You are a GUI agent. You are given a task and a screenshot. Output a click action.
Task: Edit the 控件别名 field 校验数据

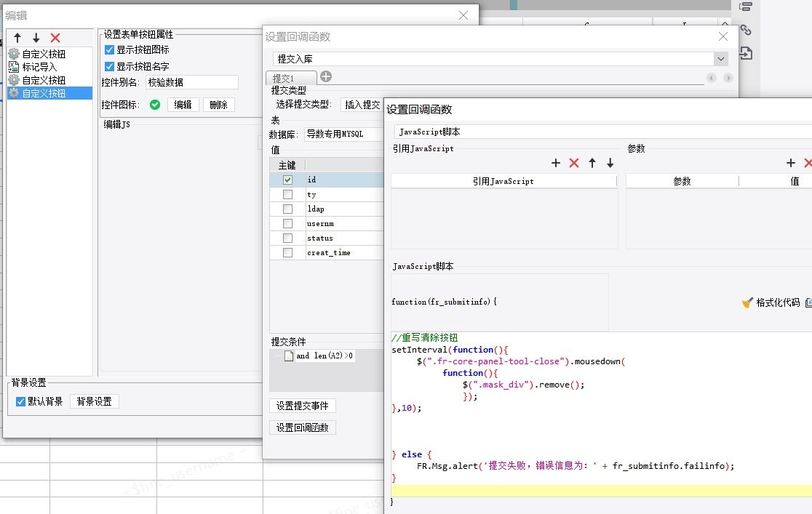pyautogui.click(x=191, y=82)
